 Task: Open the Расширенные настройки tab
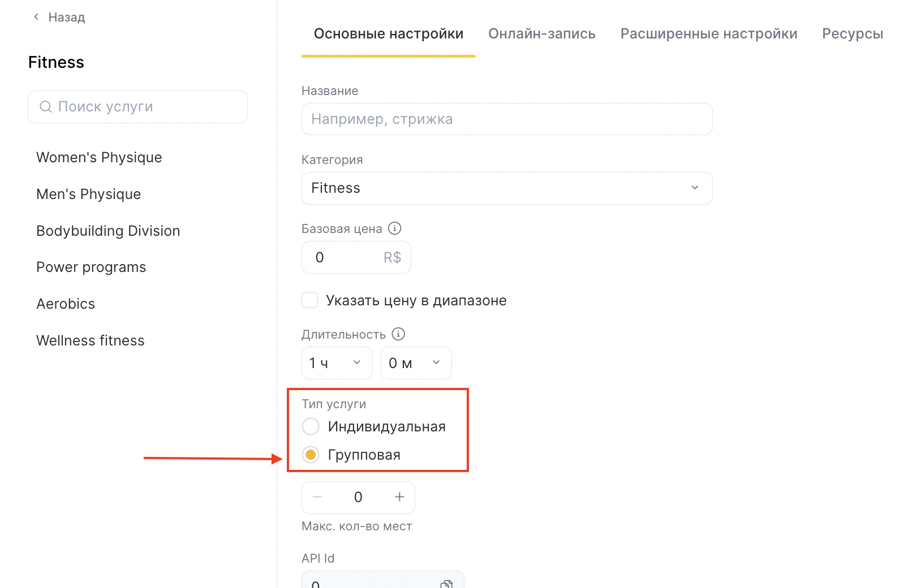pyautogui.click(x=708, y=34)
